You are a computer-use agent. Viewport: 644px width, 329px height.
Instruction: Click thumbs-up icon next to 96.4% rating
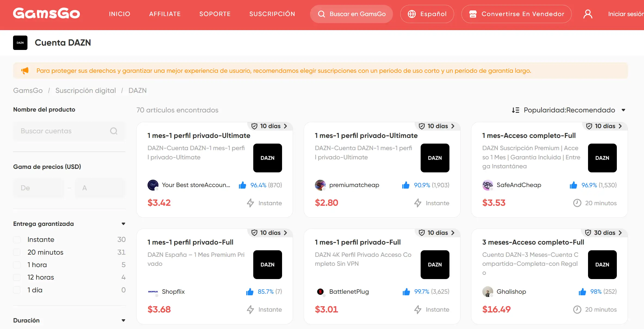(242, 185)
